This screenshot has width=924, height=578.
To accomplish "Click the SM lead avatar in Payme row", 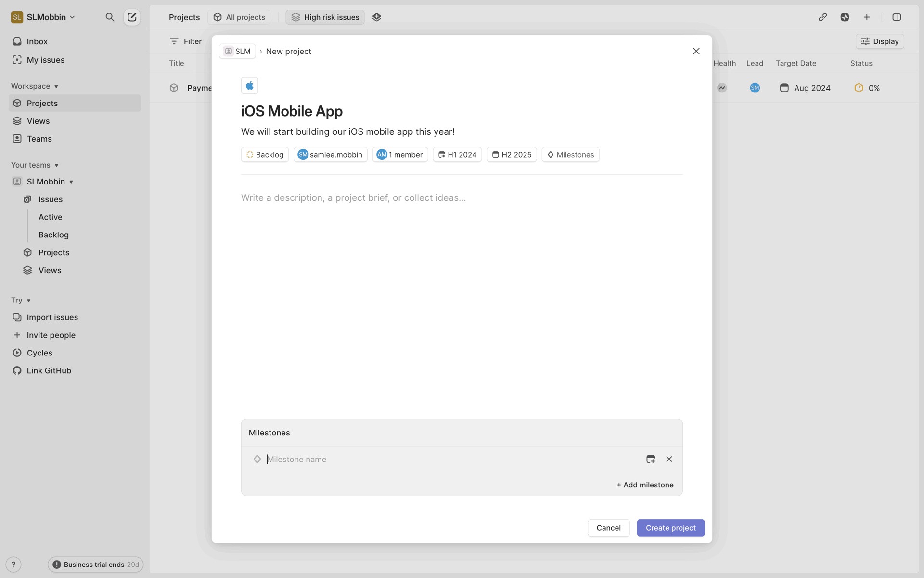I will (x=755, y=88).
